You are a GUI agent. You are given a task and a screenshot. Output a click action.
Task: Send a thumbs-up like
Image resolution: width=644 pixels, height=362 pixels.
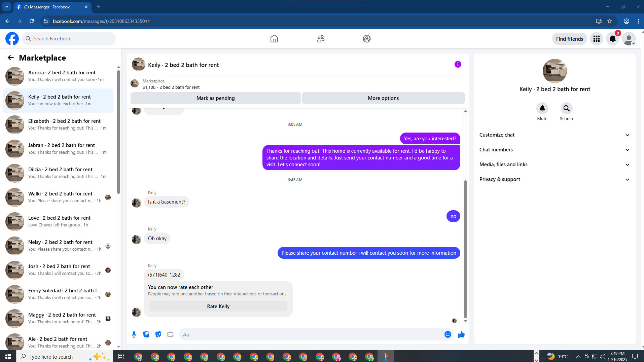(461, 334)
